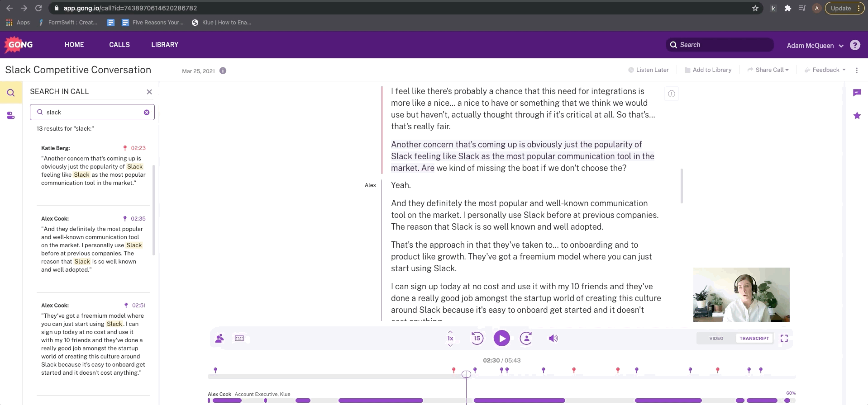Open the browser extensions puzzle icon

[x=787, y=8]
